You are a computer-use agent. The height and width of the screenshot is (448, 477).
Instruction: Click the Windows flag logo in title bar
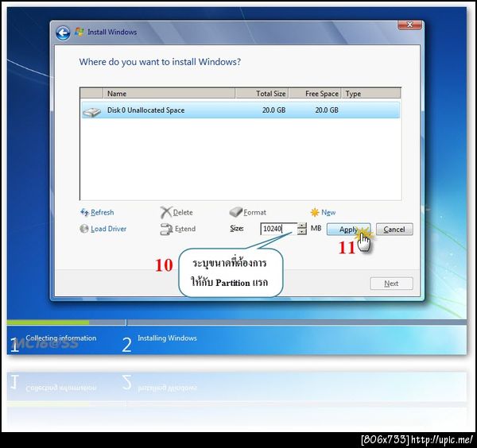point(79,32)
